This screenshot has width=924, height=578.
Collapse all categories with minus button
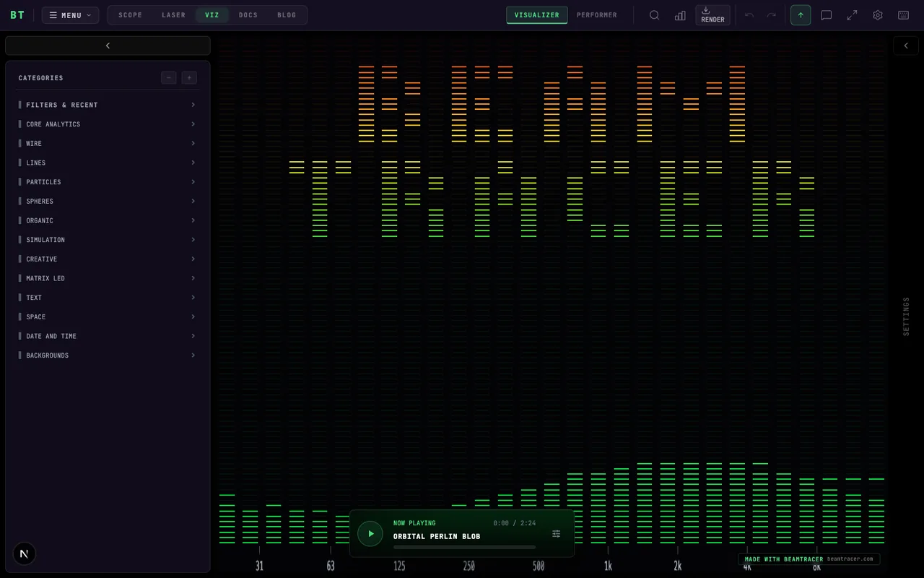pos(169,78)
